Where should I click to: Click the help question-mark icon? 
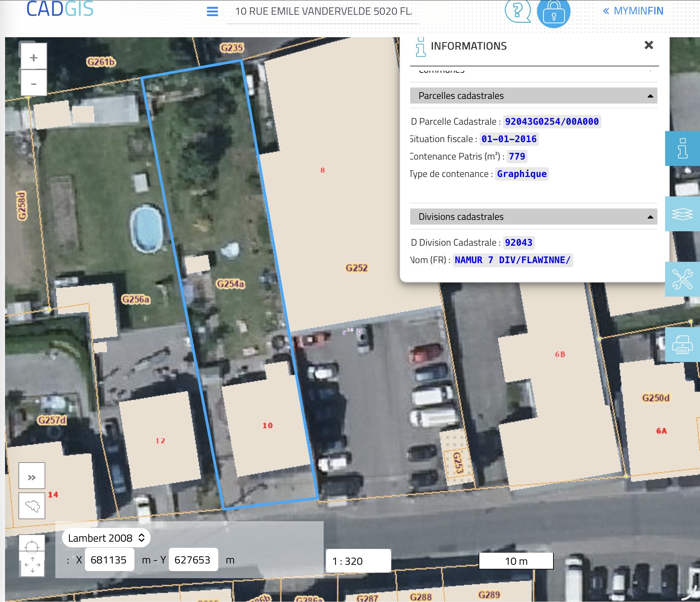click(518, 11)
